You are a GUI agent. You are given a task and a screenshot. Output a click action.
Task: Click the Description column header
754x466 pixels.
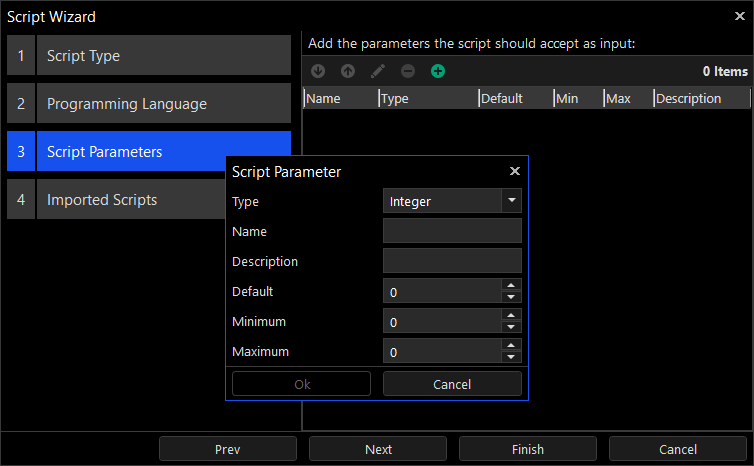tap(700, 98)
